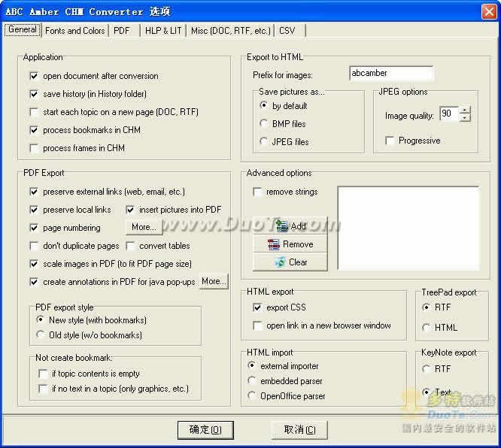Viewport: 501px width, 448px height.
Task: Click the remove strings list box
Action: [408, 229]
